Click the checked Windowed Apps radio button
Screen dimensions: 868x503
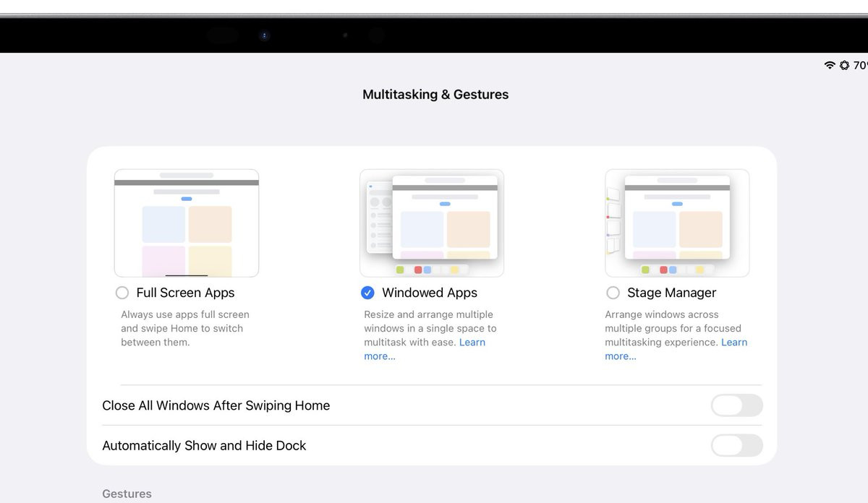367,293
